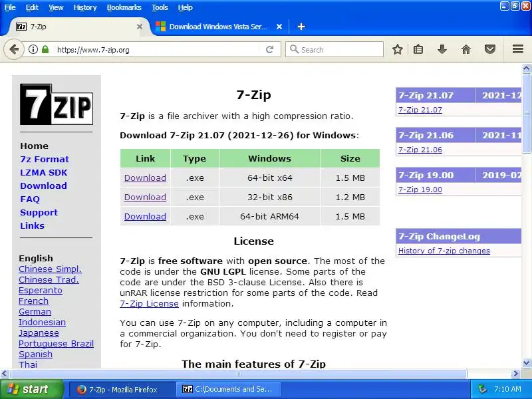Switch language to Chinese Trad.
Image resolution: width=532 pixels, height=399 pixels.
49,279
